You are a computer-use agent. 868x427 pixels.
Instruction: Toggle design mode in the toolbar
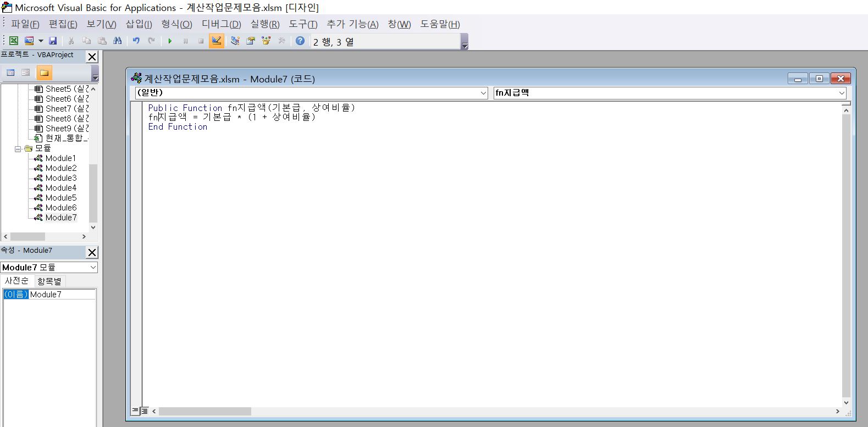[216, 41]
